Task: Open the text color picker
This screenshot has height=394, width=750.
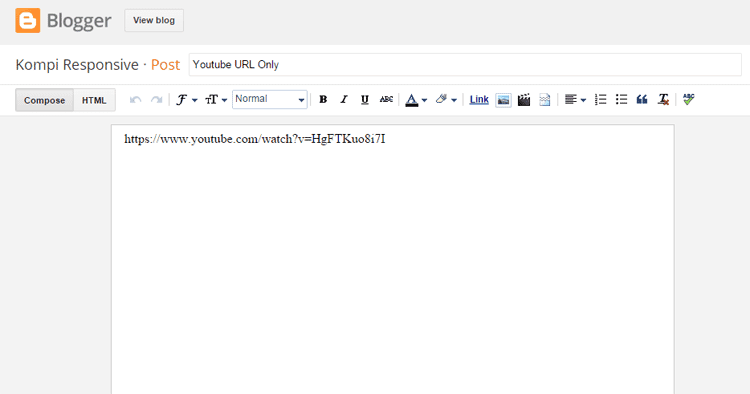Action: click(x=416, y=99)
